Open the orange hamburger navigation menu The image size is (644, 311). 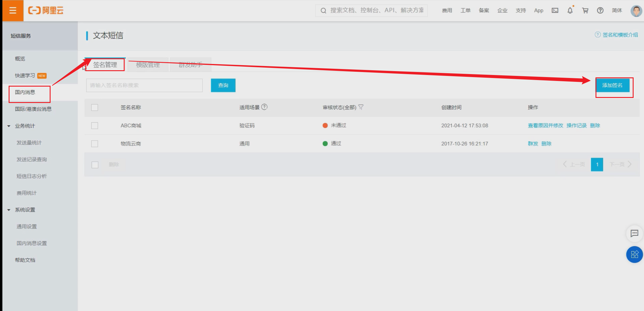tap(12, 11)
